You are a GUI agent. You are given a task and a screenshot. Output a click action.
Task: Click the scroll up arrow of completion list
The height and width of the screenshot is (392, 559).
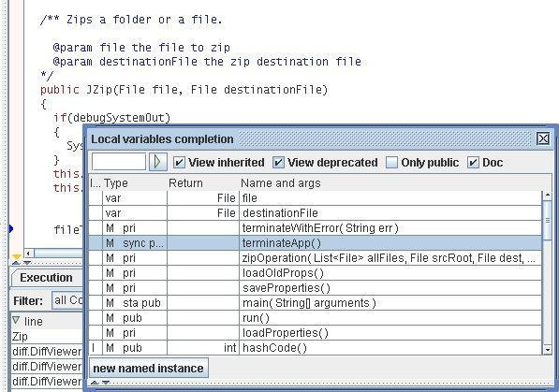547,196
